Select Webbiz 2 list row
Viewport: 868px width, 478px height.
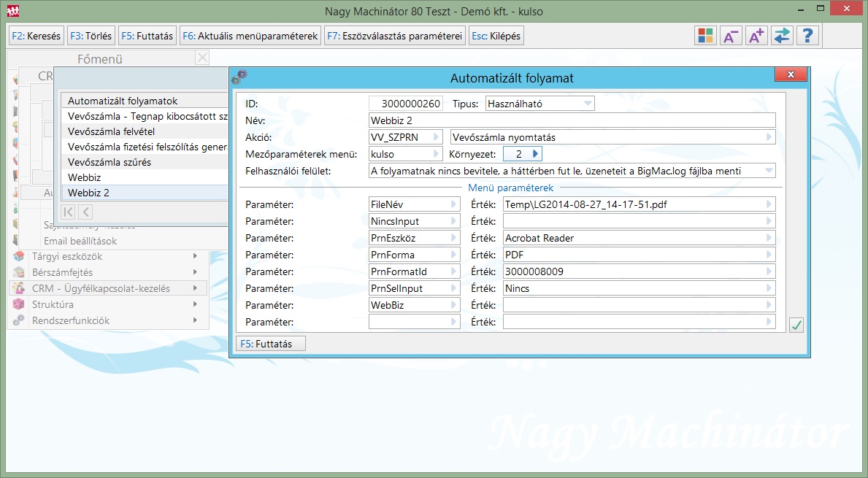tap(145, 193)
